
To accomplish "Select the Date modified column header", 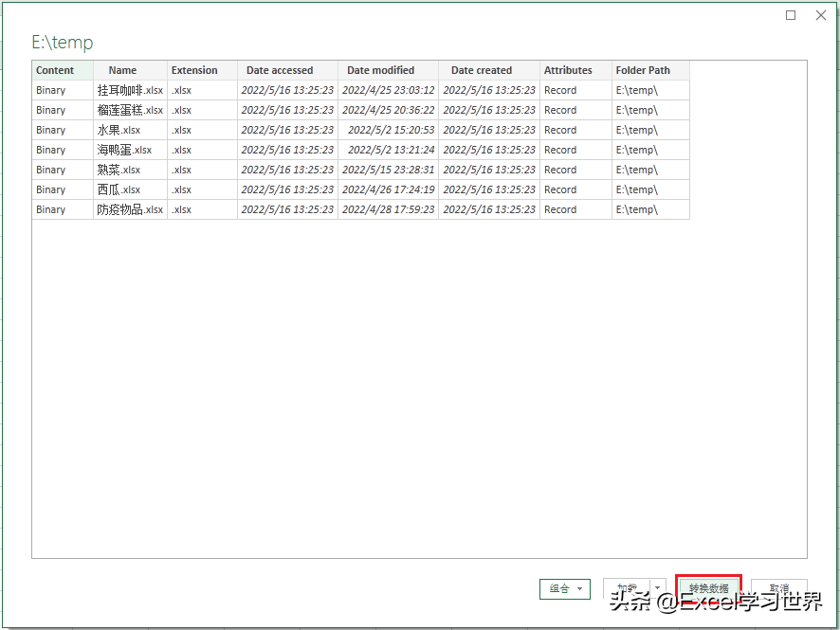I will 388,70.
